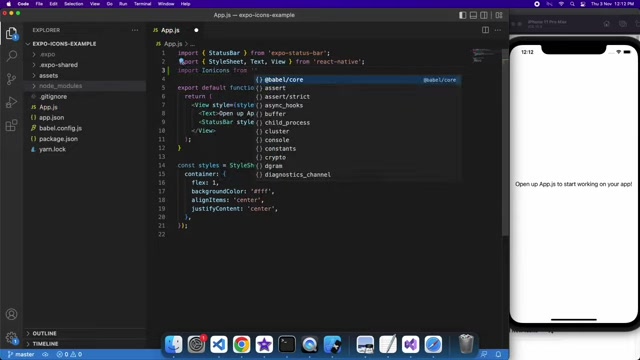Choose diagnostics_channel suggestion
The height and width of the screenshot is (360, 640).
point(358,175)
